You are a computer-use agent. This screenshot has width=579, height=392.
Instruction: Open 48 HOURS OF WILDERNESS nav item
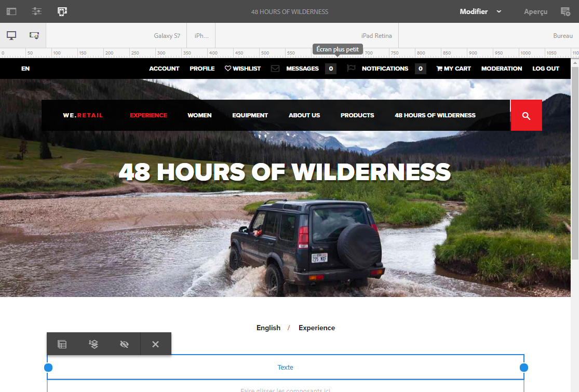pyautogui.click(x=435, y=115)
